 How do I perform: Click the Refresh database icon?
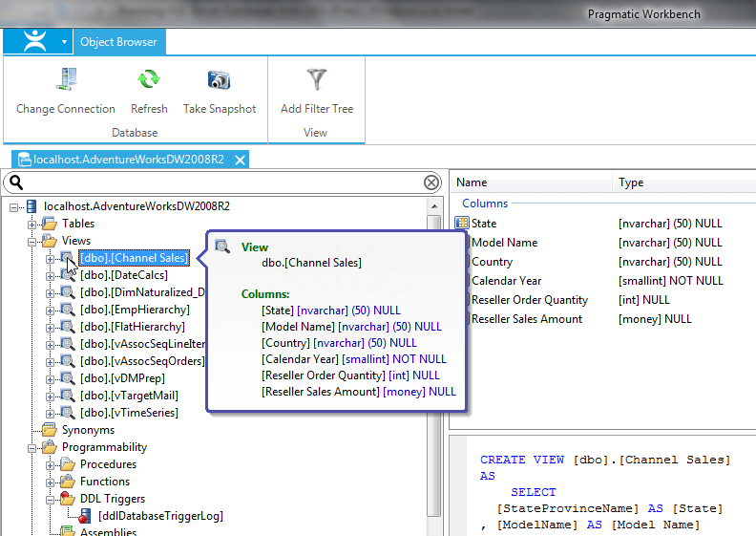pos(149,79)
